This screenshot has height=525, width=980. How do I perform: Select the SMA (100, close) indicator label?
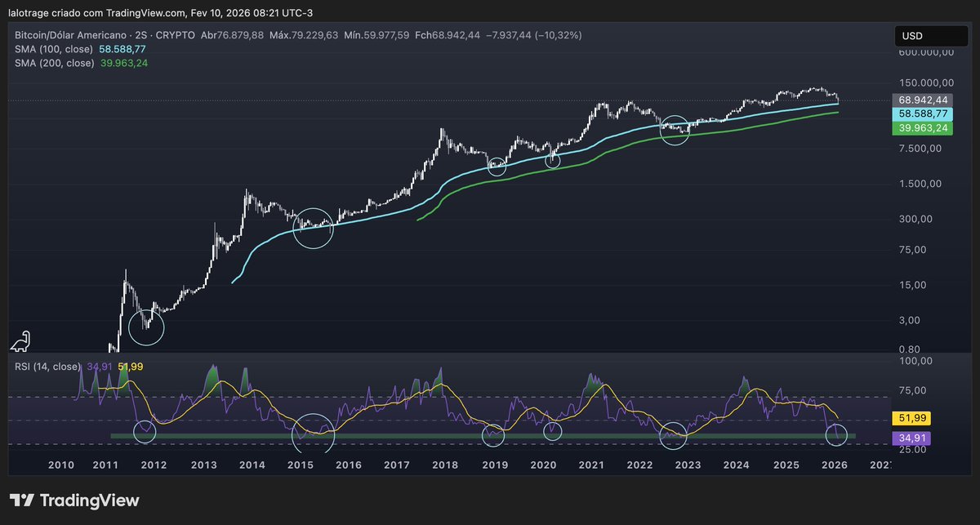[x=52, y=49]
